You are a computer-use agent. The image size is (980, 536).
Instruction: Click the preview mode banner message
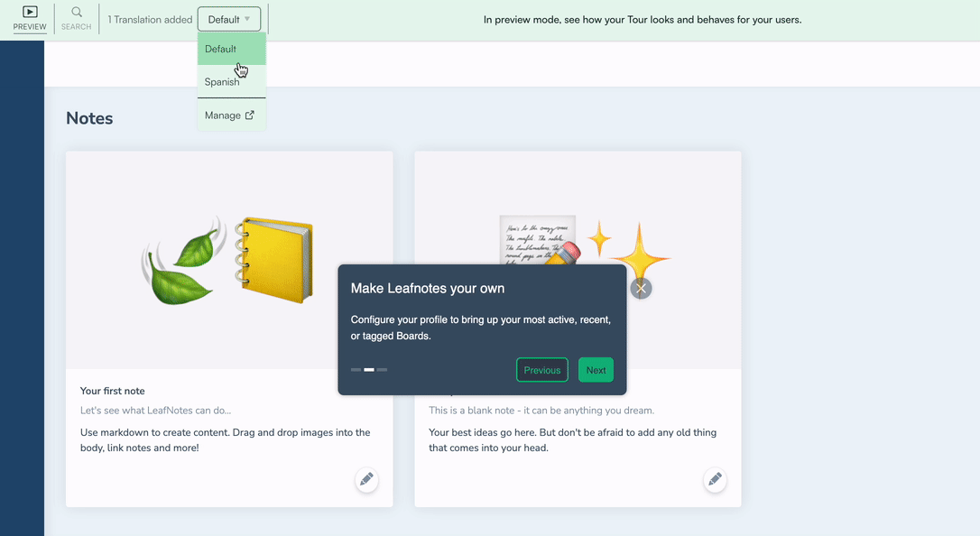coord(643,19)
